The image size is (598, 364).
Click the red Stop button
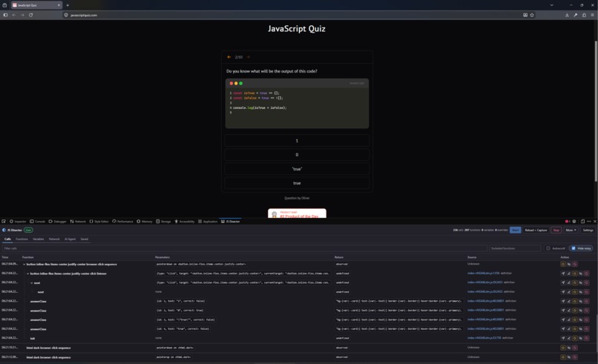point(556,231)
